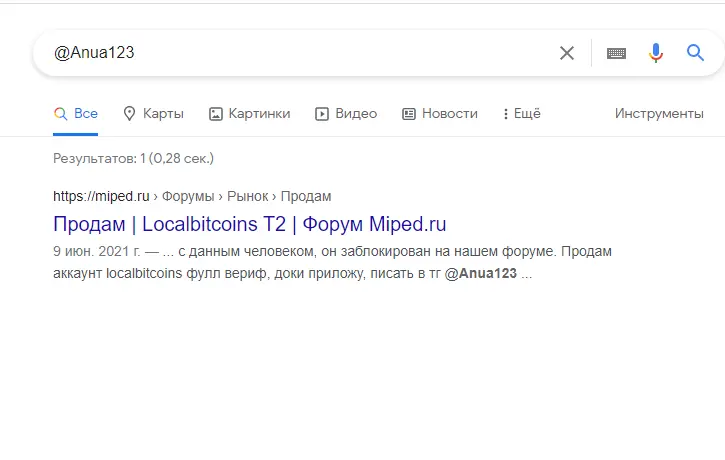725x460 pixels.
Task: Start voice search with microphone icon
Action: coord(656,53)
